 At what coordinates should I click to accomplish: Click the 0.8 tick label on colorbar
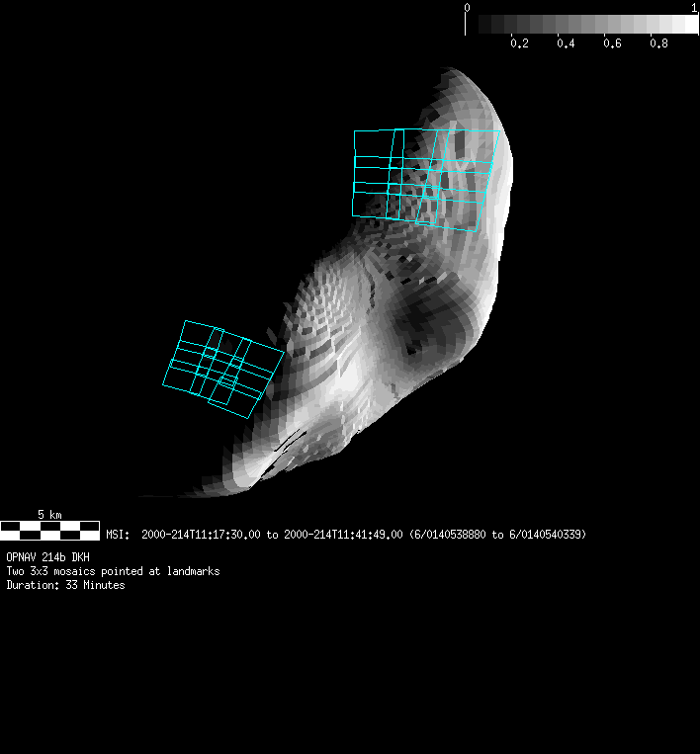pos(659,43)
